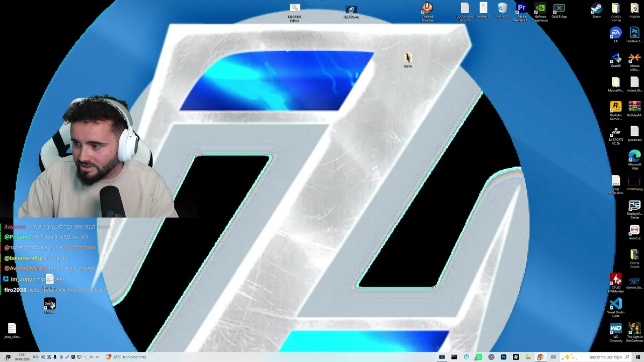Switch to Chrome on the taskbar

click(540, 357)
